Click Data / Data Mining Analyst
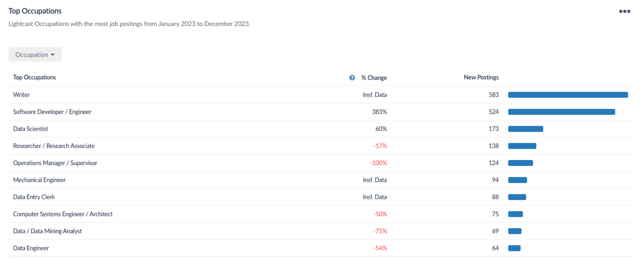The image size is (644, 260). click(x=47, y=231)
